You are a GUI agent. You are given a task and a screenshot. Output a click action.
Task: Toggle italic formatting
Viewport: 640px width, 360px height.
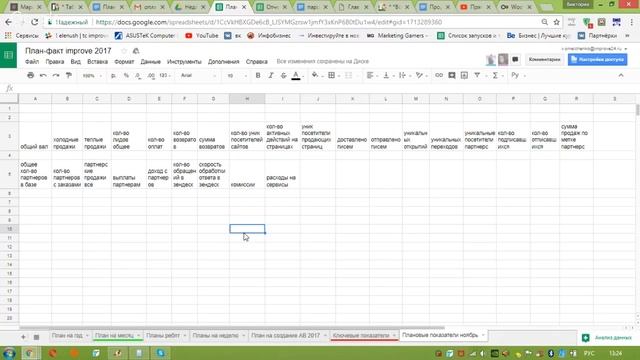270,76
